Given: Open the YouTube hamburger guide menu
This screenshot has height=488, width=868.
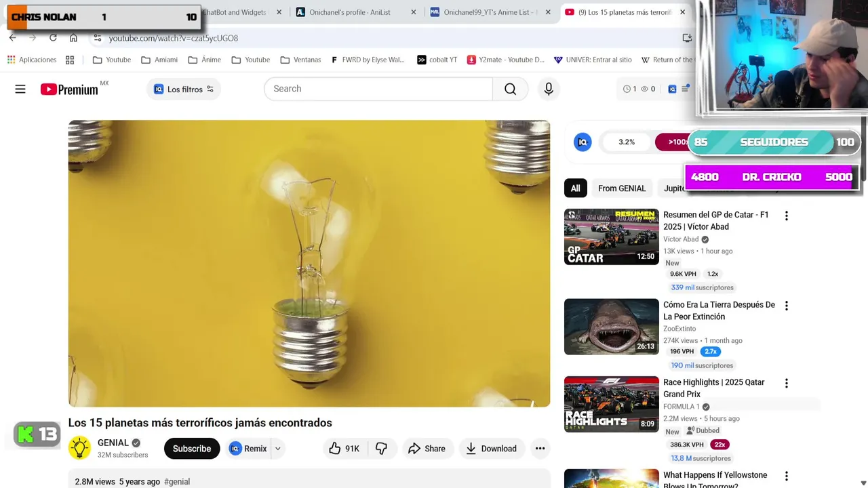Looking at the screenshot, I should [x=20, y=89].
